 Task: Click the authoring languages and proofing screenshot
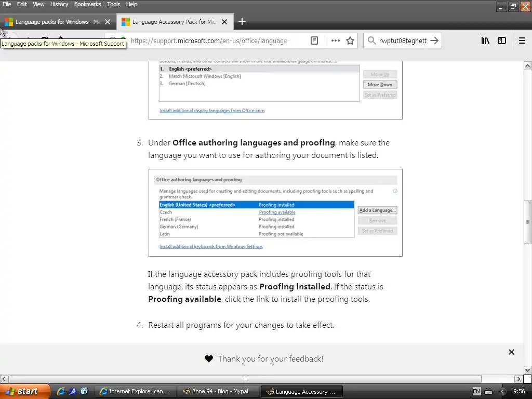(275, 212)
